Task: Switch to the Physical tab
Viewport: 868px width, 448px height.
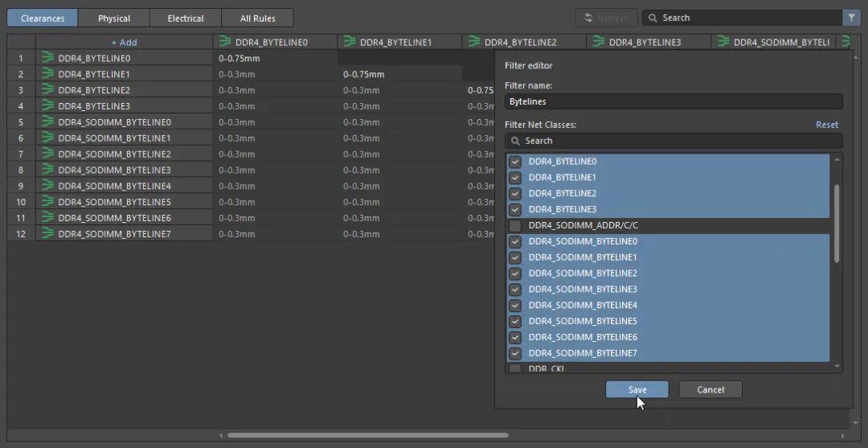Action: 114,18
